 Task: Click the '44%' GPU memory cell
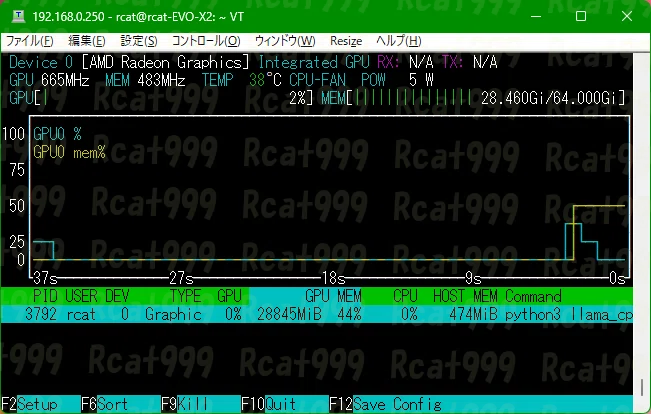(x=349, y=314)
